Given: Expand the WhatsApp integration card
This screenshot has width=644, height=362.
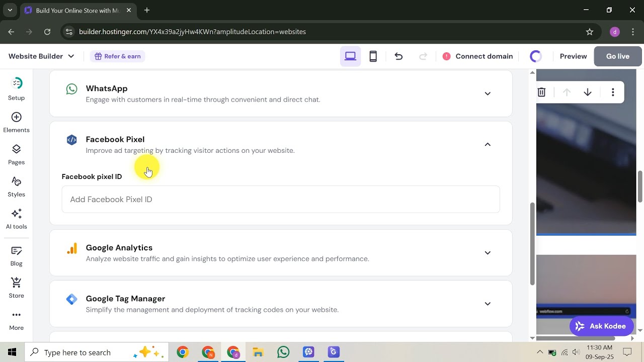Looking at the screenshot, I should point(488,94).
